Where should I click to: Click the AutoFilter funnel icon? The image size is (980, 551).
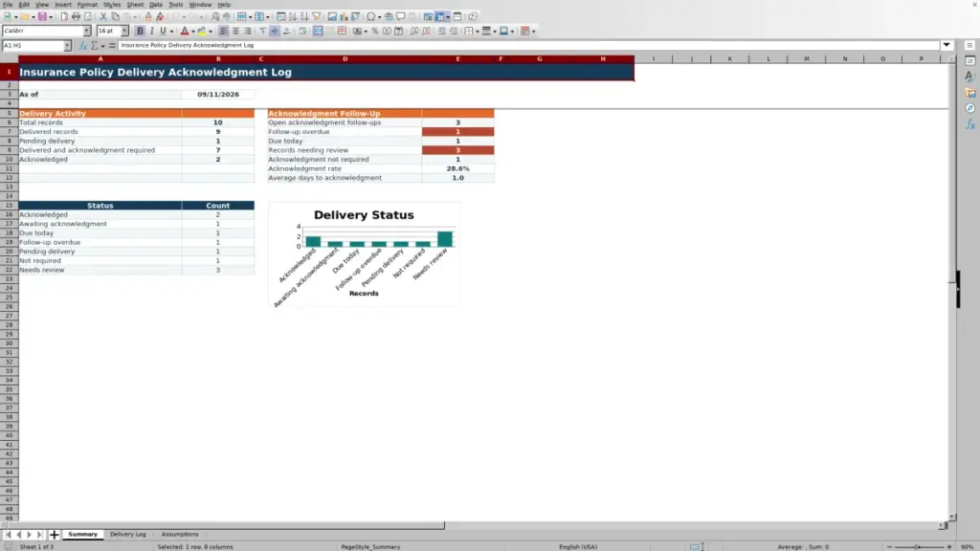[317, 17]
